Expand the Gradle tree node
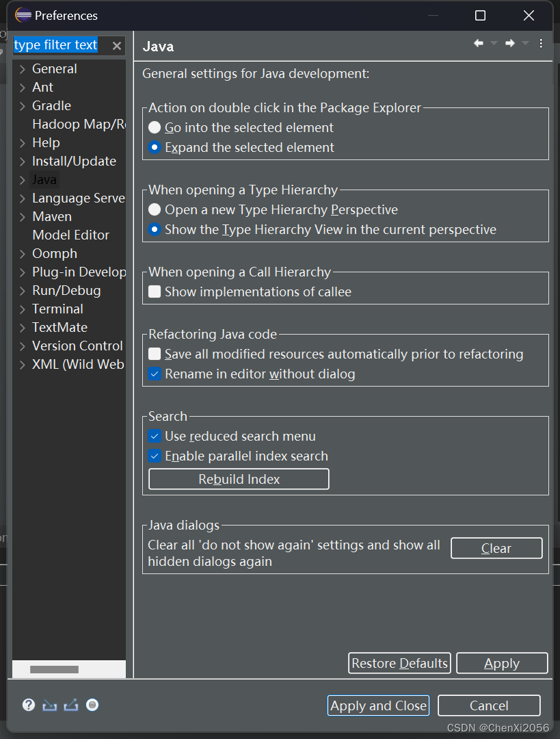 [22, 106]
